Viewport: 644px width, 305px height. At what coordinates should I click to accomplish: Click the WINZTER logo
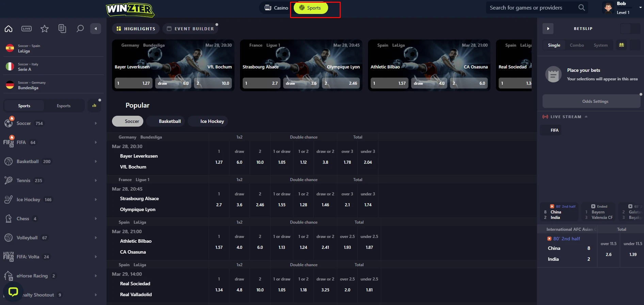pos(130,10)
